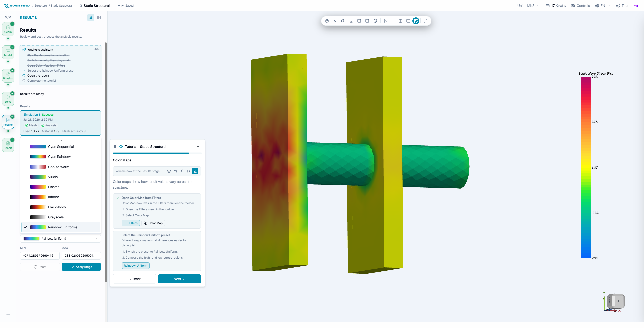Choose Grayscale color map

[x=61, y=217]
